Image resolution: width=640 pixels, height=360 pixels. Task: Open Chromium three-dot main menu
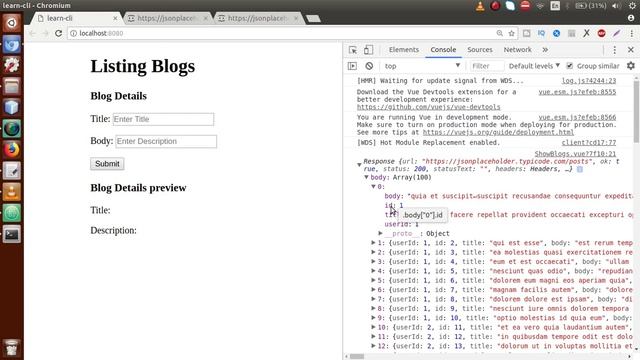(x=632, y=33)
